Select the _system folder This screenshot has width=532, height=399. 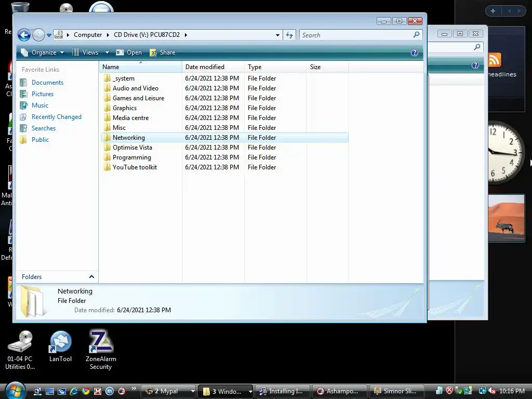coord(123,78)
